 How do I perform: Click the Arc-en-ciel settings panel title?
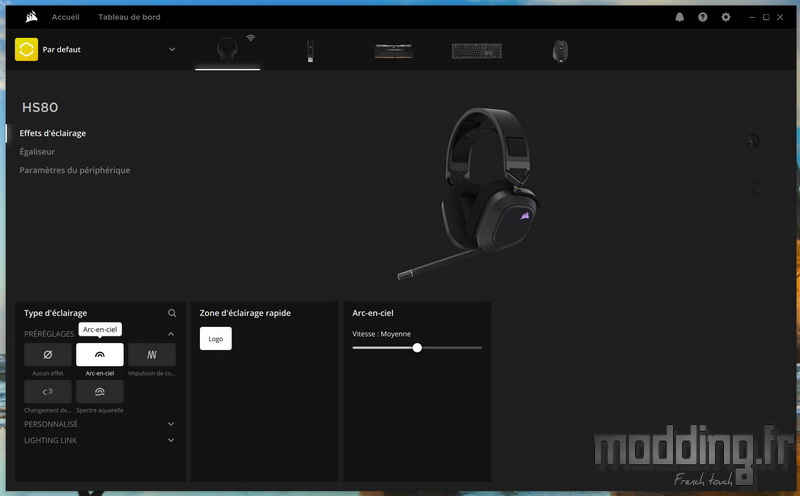[372, 313]
